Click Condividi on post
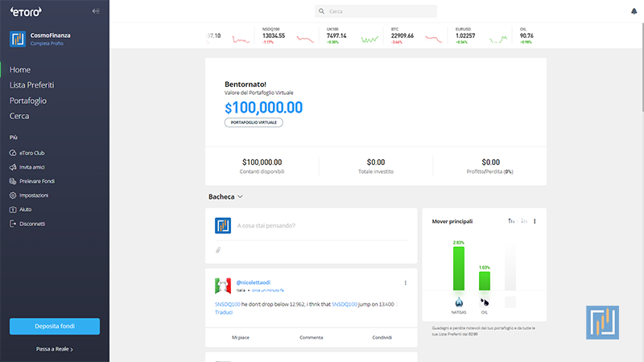This screenshot has height=362, width=644. point(382,337)
